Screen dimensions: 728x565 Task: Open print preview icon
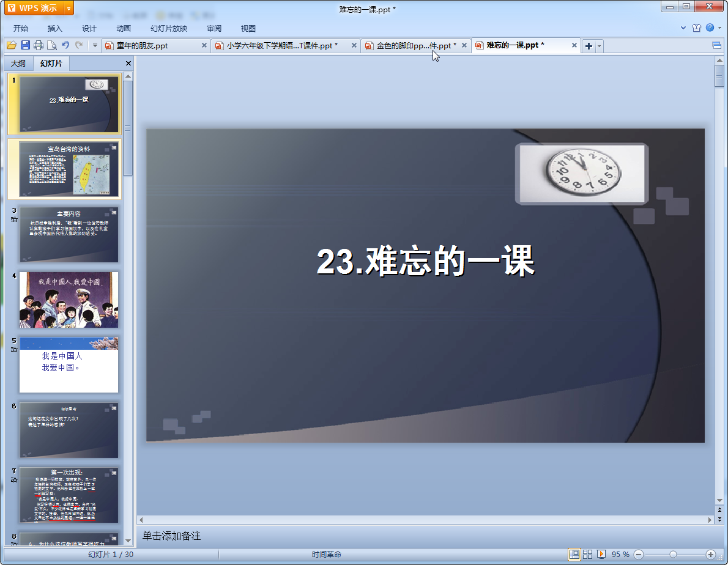tap(52, 45)
